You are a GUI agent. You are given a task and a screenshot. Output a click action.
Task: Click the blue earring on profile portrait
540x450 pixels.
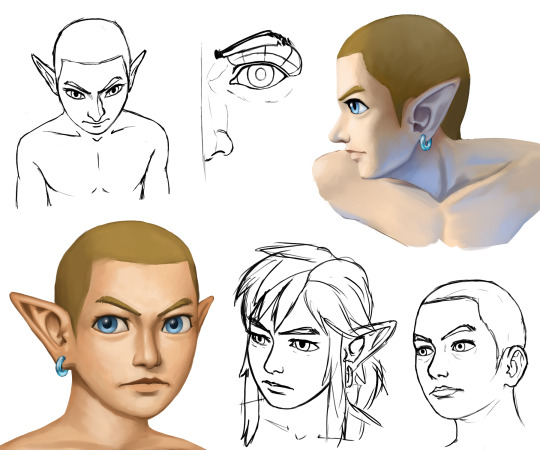[x=426, y=142]
